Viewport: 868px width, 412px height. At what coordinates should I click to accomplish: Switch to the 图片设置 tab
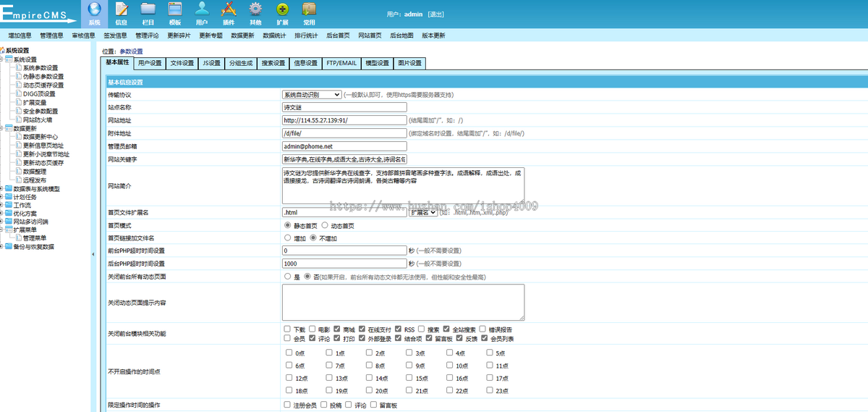click(x=409, y=64)
